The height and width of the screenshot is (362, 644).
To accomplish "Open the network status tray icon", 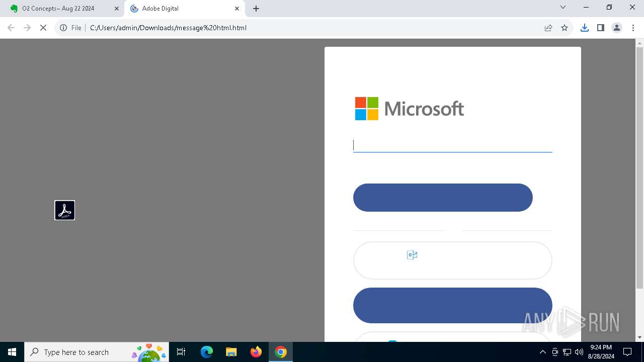I will pyautogui.click(x=567, y=352).
